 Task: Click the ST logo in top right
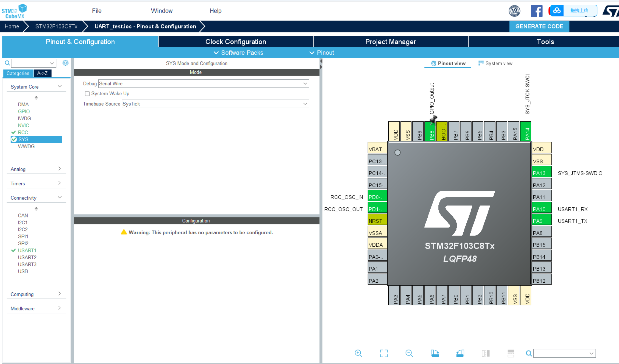(611, 11)
